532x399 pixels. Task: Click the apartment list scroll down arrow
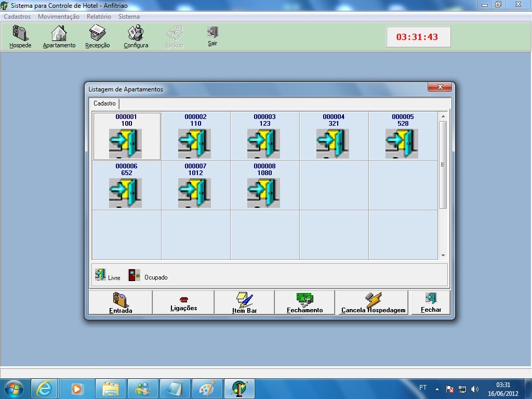point(443,256)
